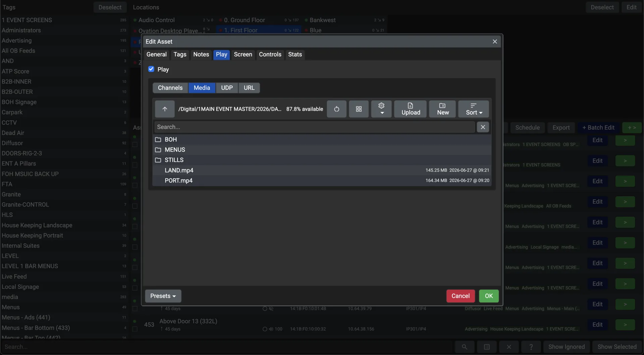This screenshot has width=644, height=355.
Task: Switch media browser to grid view
Action: [359, 109]
